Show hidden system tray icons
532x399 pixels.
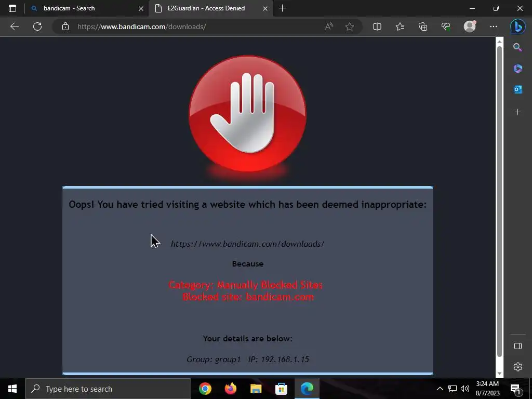(x=440, y=389)
